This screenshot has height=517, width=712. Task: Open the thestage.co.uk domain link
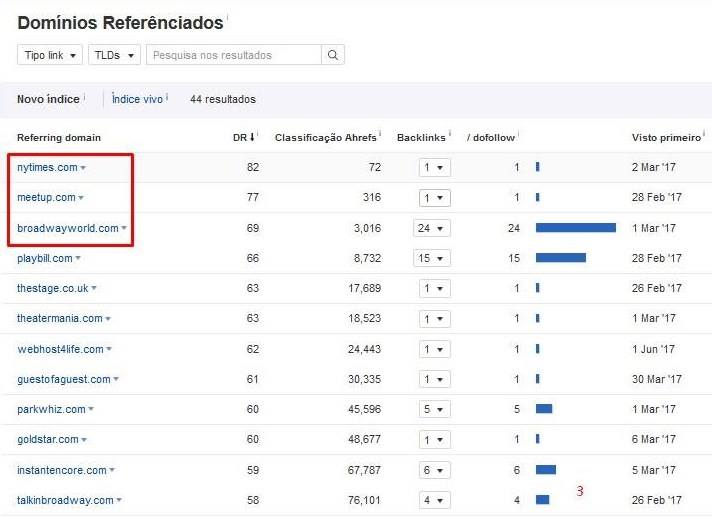[53, 288]
